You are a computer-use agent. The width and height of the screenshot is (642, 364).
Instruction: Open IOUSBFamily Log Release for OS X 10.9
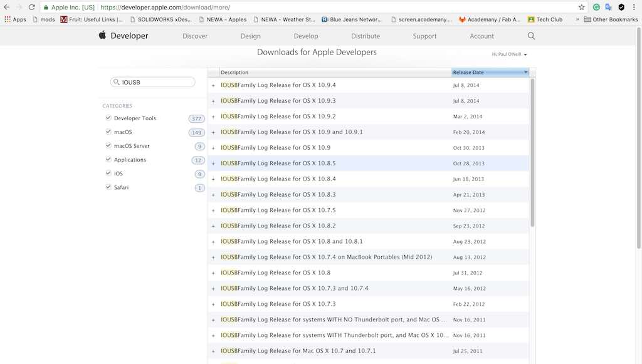click(x=276, y=148)
